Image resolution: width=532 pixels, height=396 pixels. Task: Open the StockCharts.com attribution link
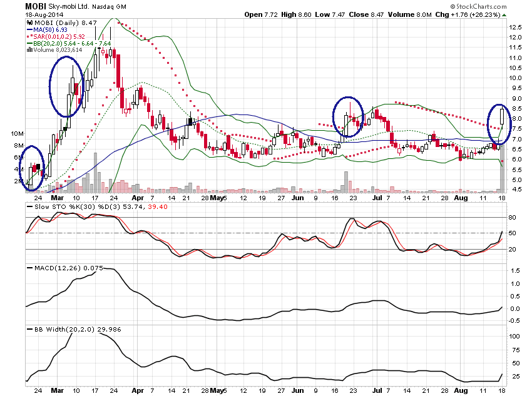478,6
